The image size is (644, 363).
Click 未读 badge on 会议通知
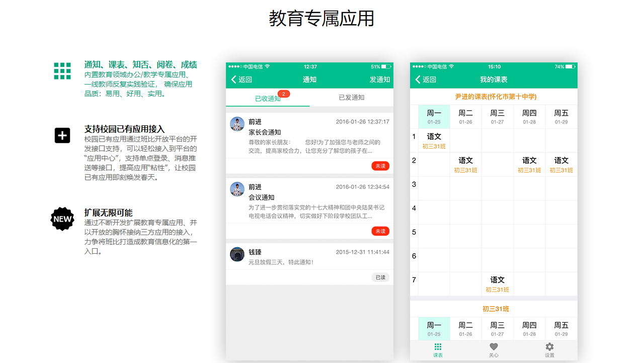point(380,231)
